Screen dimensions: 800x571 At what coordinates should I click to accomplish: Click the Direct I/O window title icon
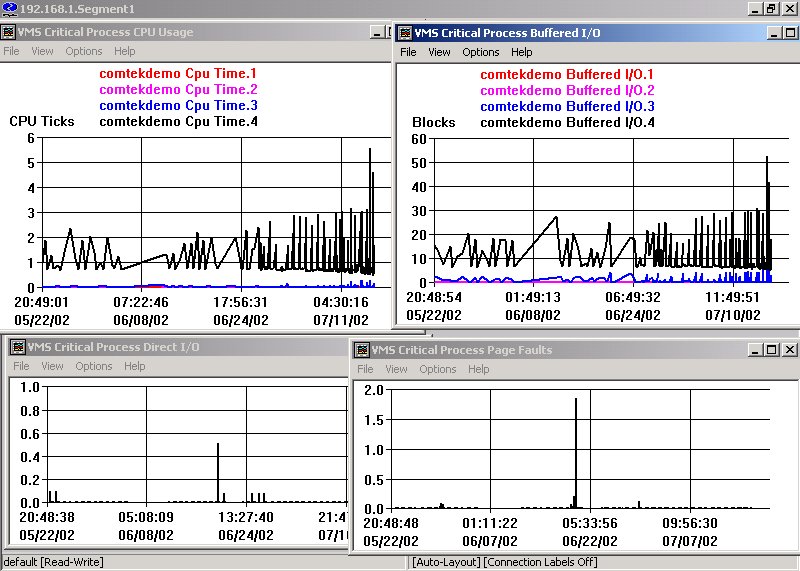click(x=17, y=347)
